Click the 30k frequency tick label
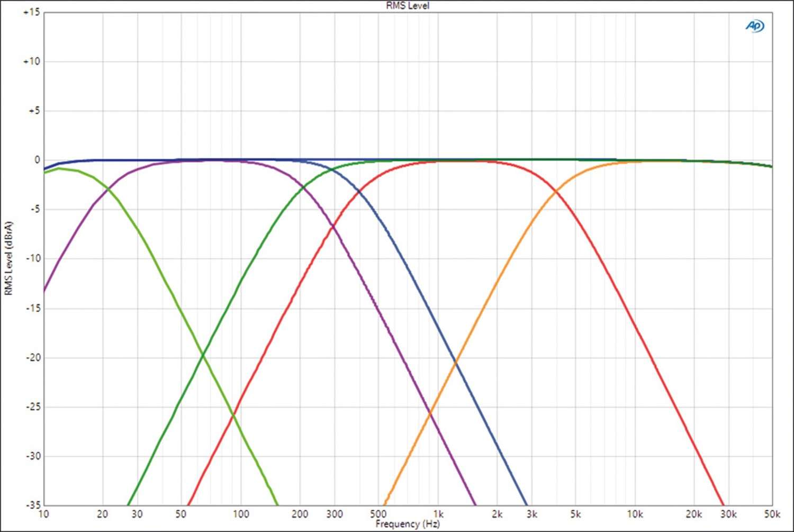The height and width of the screenshot is (532, 794). 729,514
